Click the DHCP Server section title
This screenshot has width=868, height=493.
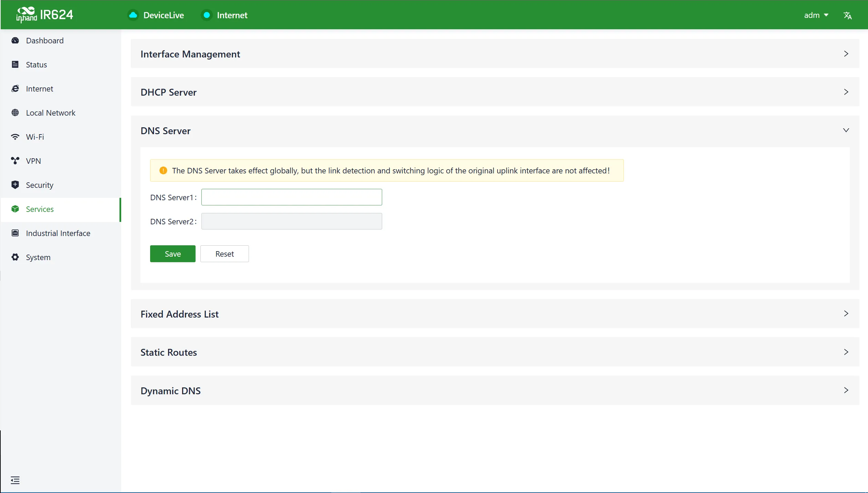pyautogui.click(x=169, y=92)
